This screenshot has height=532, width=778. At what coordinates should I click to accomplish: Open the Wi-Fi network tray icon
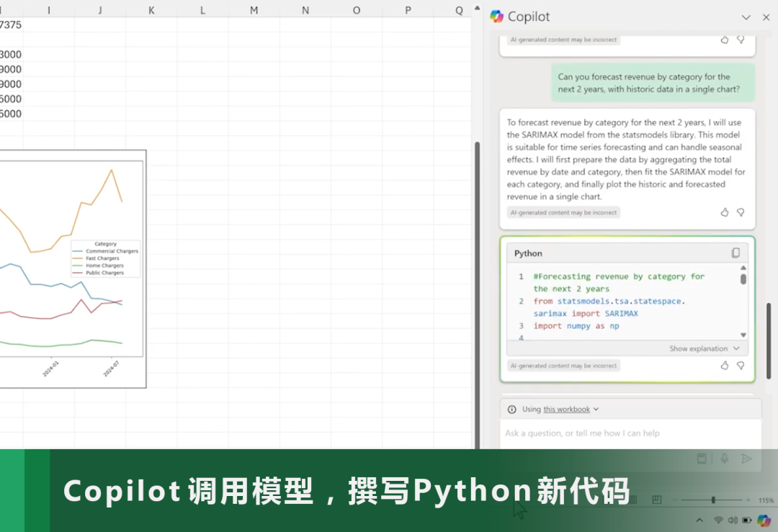pos(718,520)
